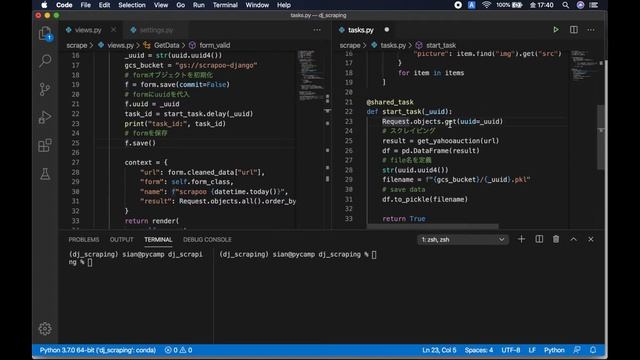Open the Terminal menu
The width and height of the screenshot is (640, 360).
coord(225,5)
